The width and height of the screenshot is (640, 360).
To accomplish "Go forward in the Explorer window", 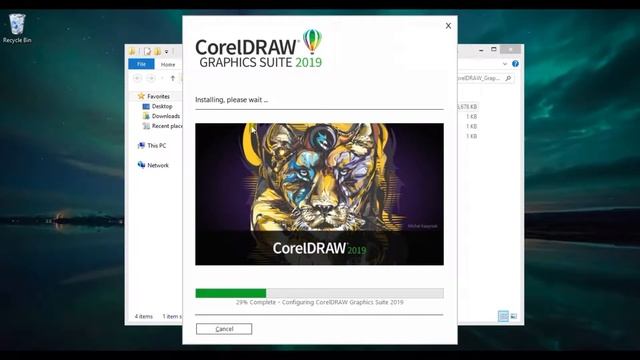I will point(151,78).
